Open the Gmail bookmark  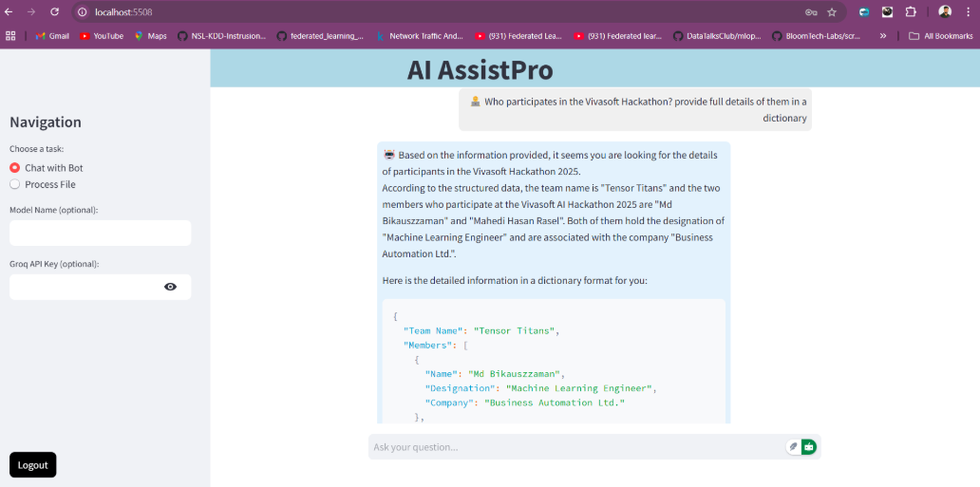coord(52,36)
